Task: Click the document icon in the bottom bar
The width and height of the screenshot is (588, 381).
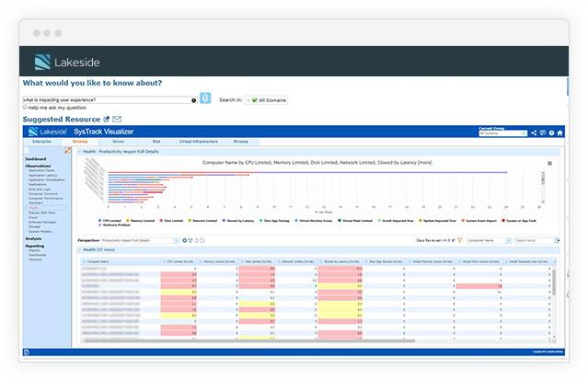Action: coord(27,352)
